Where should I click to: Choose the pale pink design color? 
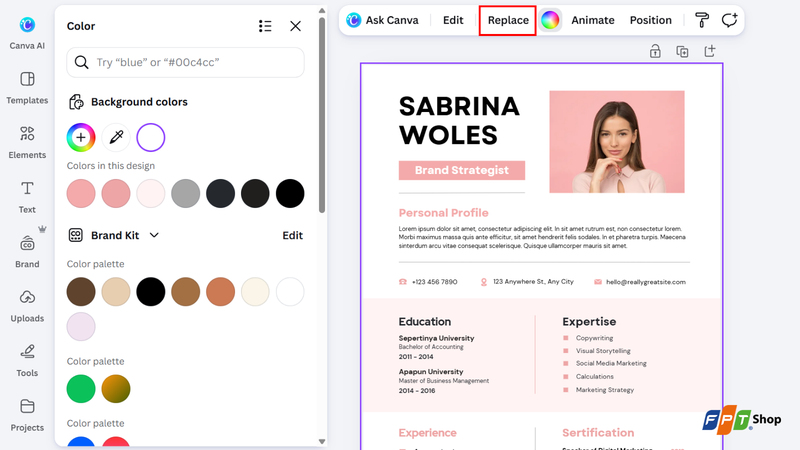(151, 193)
